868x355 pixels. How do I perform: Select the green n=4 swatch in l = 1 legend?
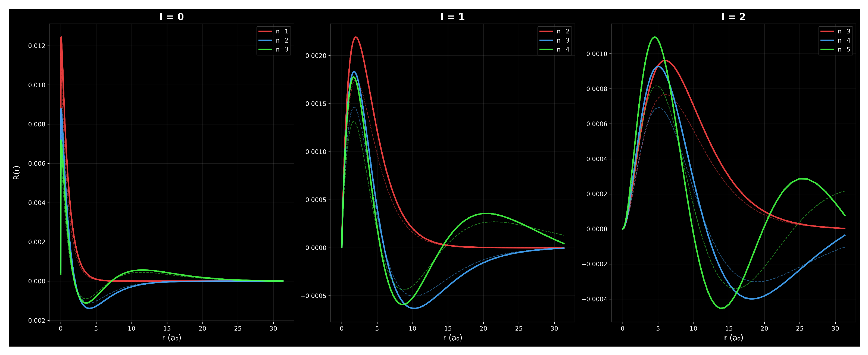(x=546, y=49)
